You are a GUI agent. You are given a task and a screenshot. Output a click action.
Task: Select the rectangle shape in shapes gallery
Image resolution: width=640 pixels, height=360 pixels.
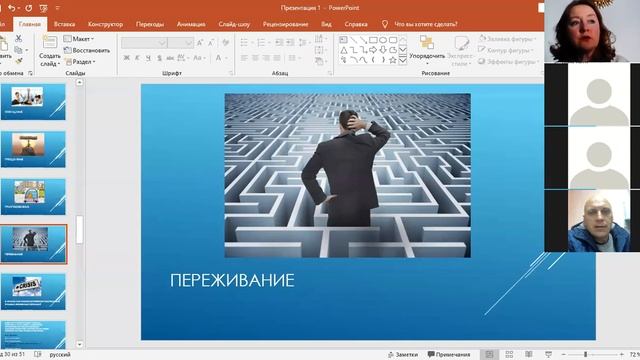click(x=373, y=40)
